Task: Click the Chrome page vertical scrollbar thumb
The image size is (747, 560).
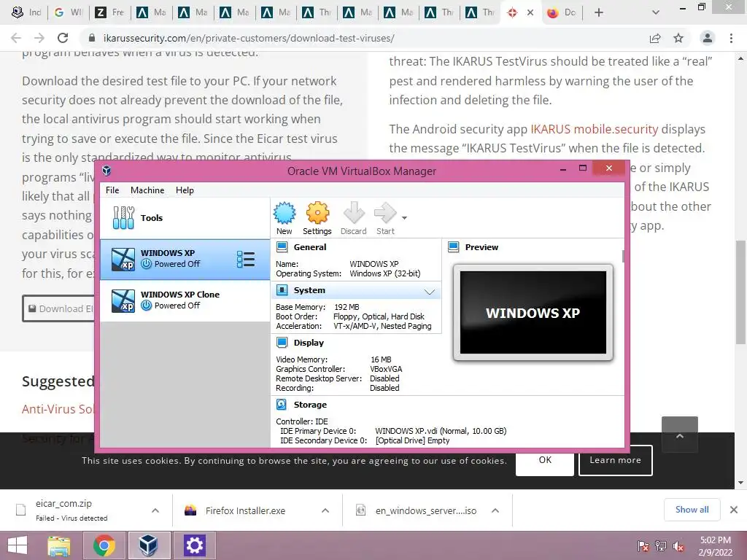Action: 740,292
